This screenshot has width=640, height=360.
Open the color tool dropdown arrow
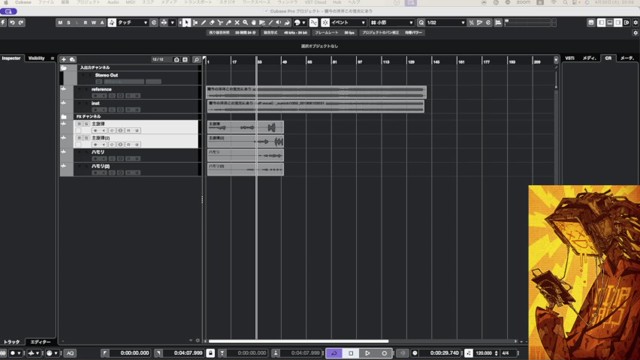pos(304,22)
